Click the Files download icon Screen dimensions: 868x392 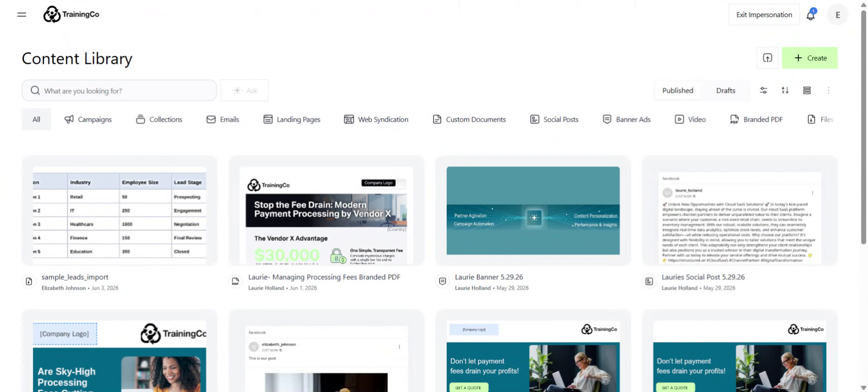[x=811, y=119]
